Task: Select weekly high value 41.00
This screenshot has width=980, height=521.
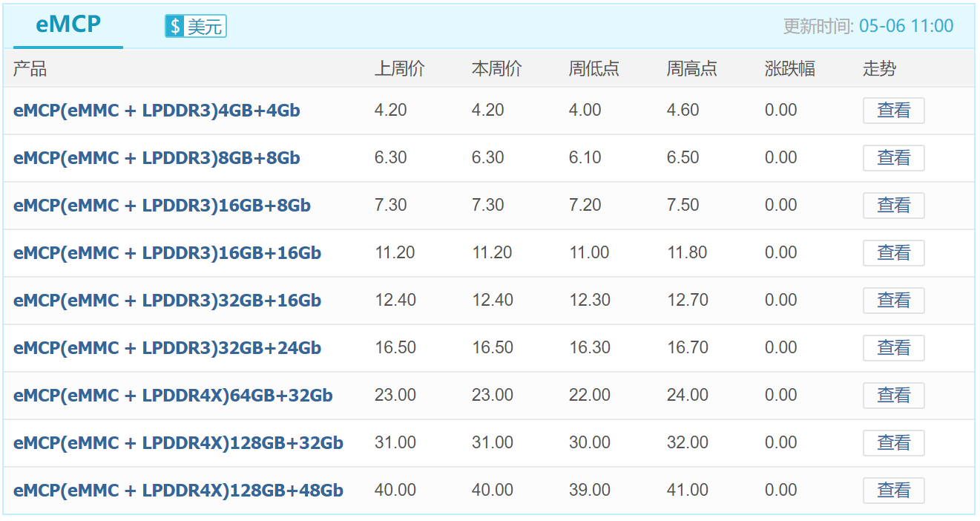Action: 688,490
